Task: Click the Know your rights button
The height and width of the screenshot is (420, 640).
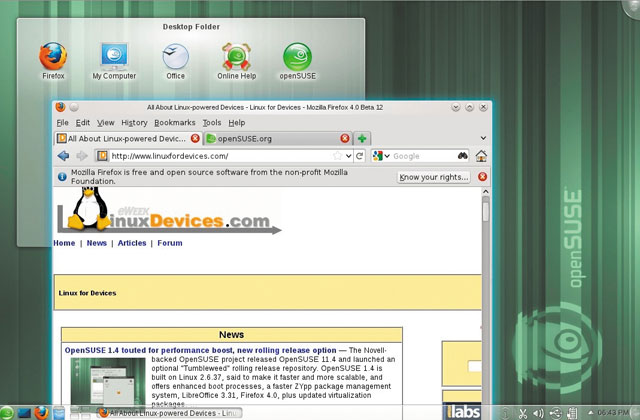Action: pyautogui.click(x=433, y=177)
